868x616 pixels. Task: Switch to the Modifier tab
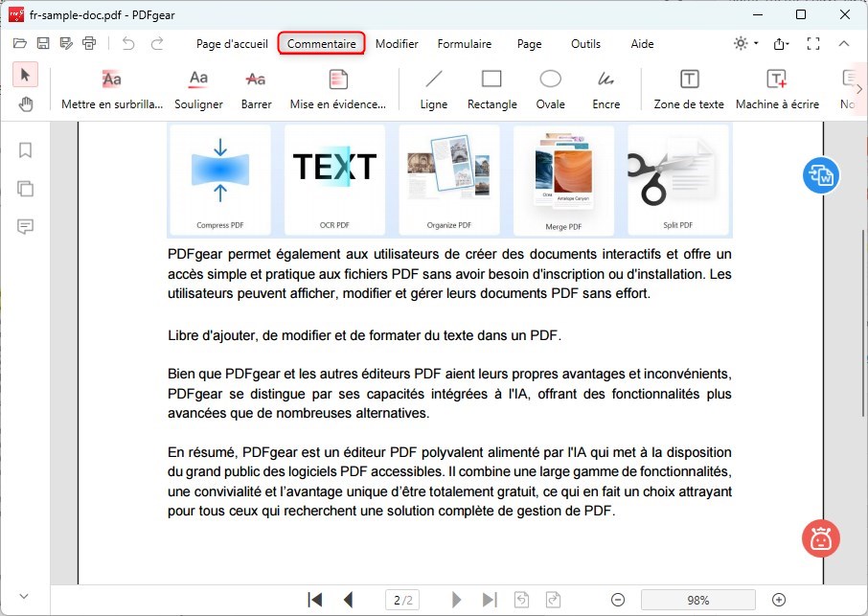(x=397, y=44)
